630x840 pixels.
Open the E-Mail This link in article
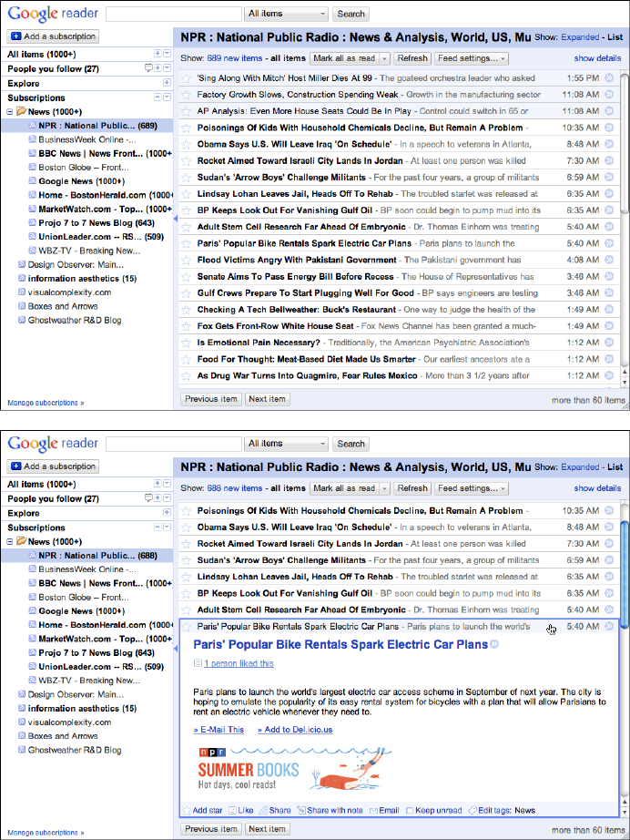(x=218, y=730)
